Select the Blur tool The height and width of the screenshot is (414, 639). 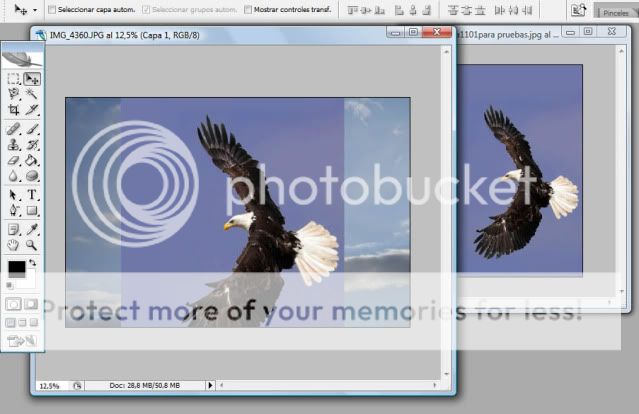(x=13, y=176)
